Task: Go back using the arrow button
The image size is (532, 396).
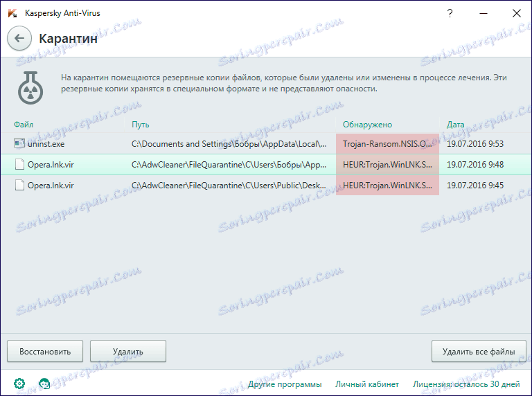Action: click(19, 38)
